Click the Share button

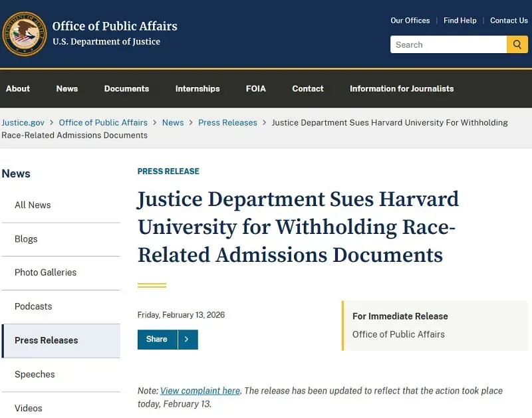pyautogui.click(x=157, y=339)
